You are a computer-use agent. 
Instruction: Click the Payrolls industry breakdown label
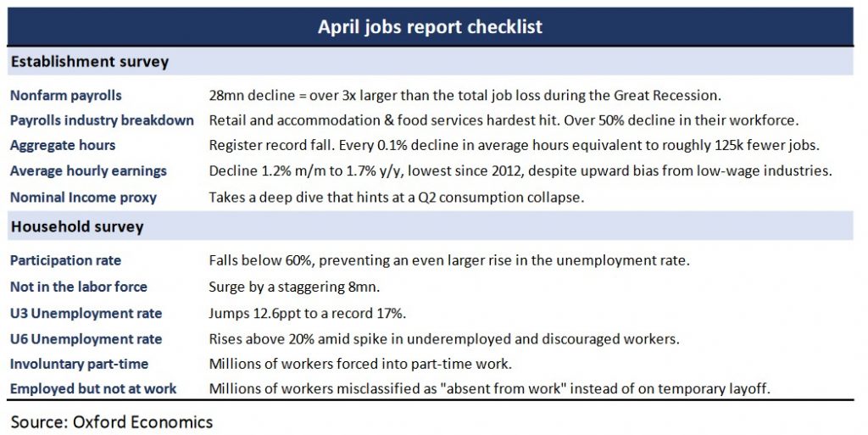(x=102, y=120)
